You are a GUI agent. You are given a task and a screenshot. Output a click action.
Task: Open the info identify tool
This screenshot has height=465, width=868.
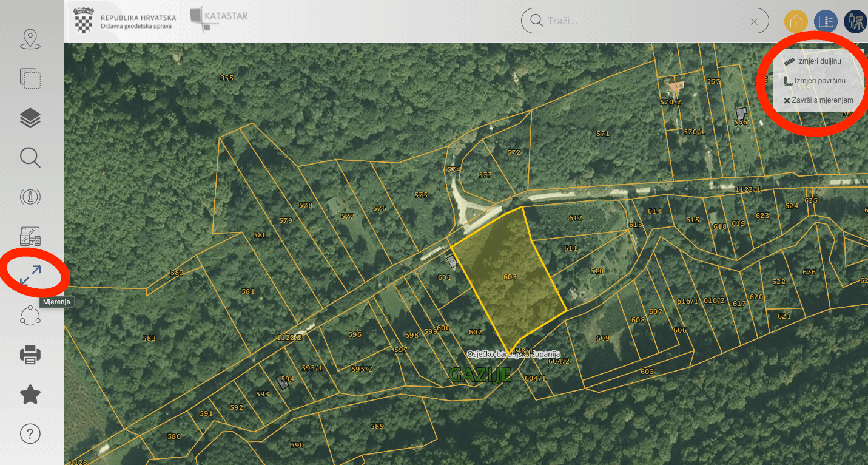tap(30, 197)
